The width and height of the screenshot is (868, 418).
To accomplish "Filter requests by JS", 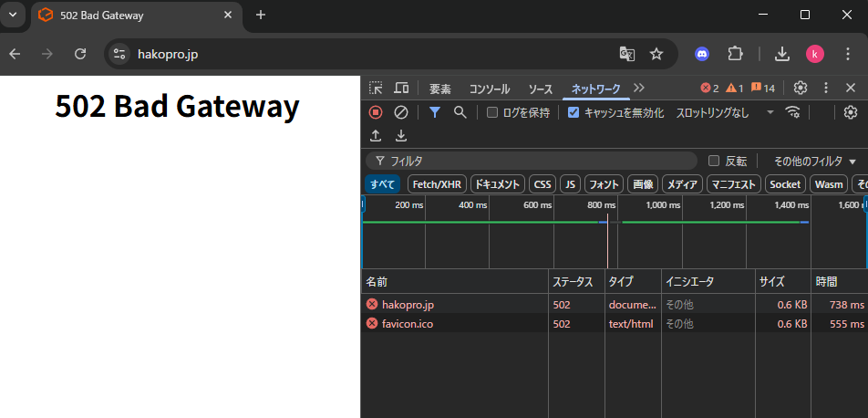I will point(571,184).
